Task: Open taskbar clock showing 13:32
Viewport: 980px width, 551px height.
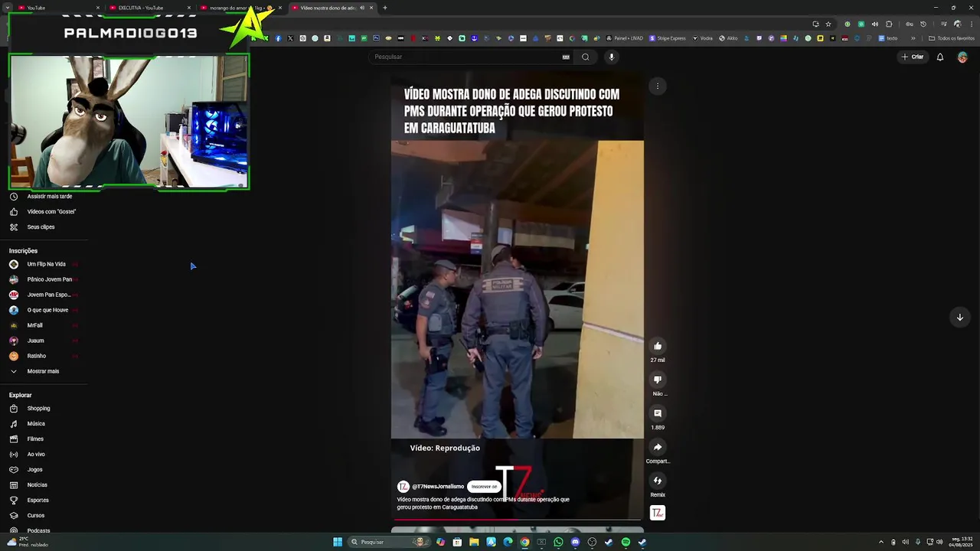Action: point(960,542)
